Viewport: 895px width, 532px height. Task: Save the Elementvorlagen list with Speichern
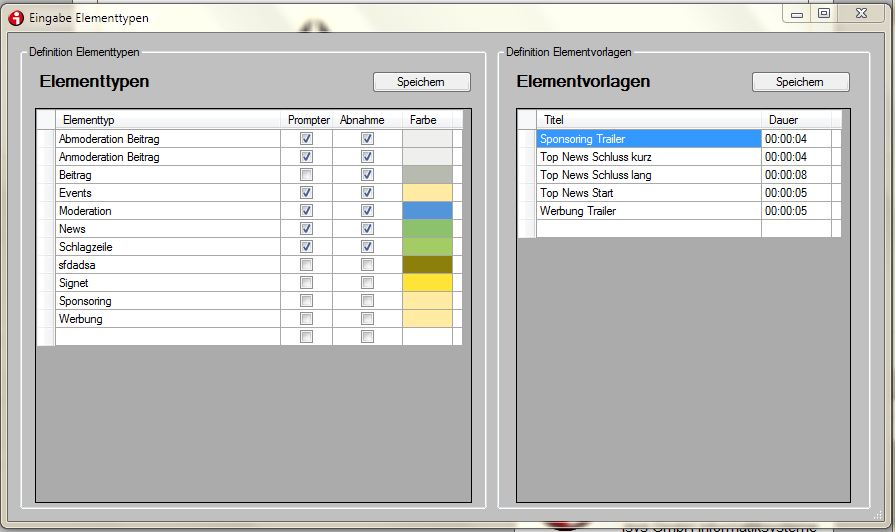800,82
